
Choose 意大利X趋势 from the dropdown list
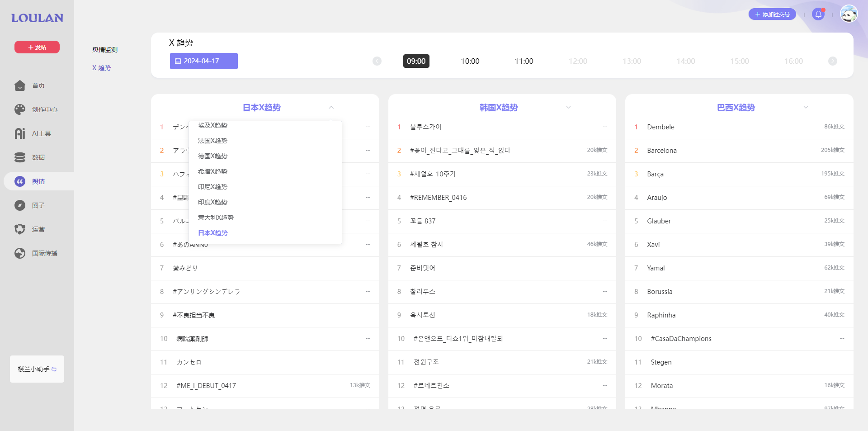265,218
